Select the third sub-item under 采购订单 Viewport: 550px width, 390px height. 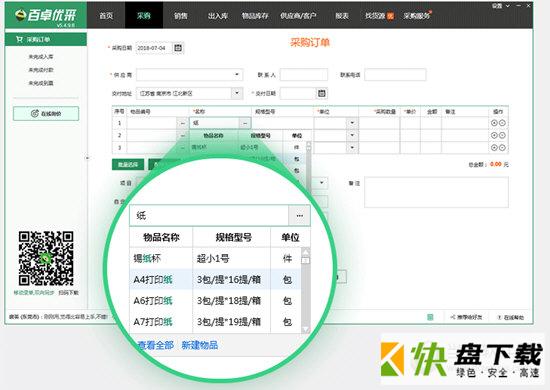coord(41,83)
